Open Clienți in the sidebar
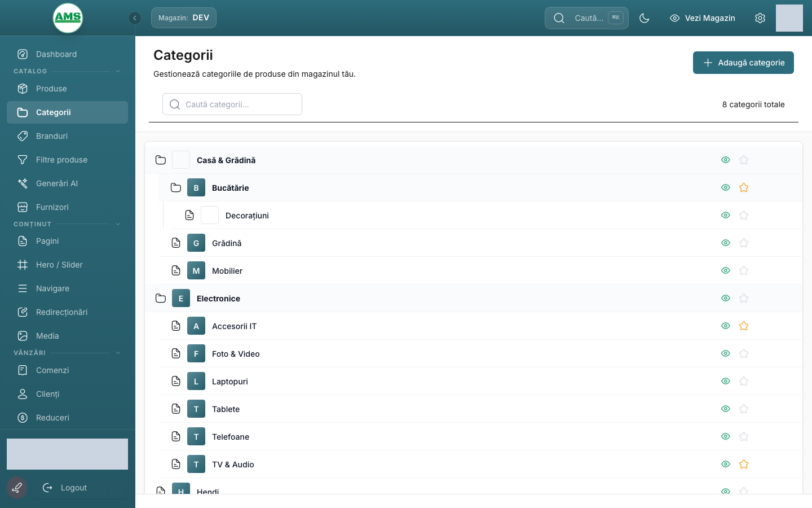The width and height of the screenshot is (812, 508). point(68,394)
